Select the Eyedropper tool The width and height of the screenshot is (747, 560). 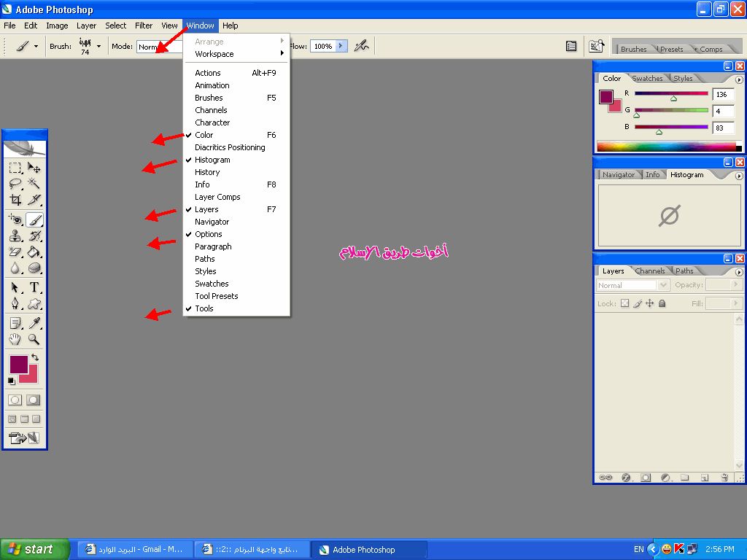point(34,323)
